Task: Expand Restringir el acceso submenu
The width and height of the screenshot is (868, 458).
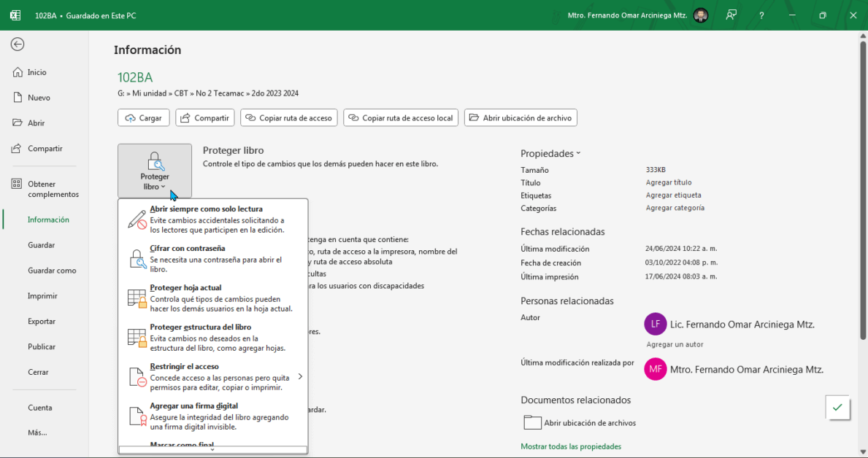Action: click(299, 376)
